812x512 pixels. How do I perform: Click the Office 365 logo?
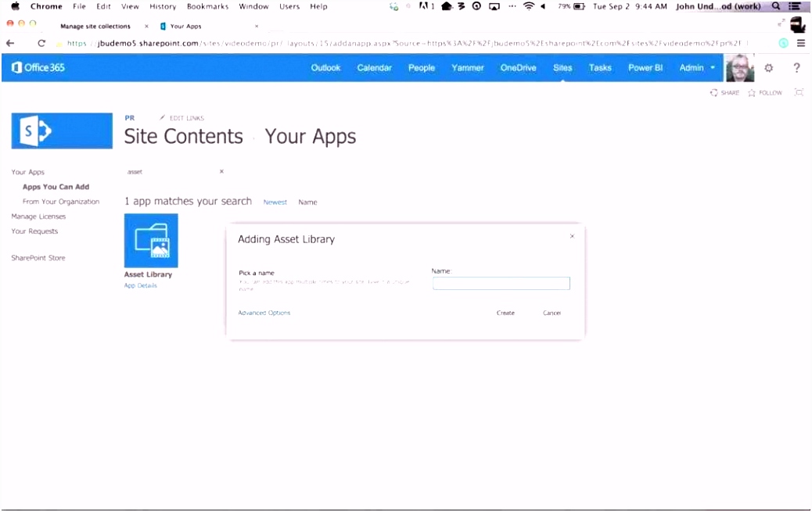[38, 67]
